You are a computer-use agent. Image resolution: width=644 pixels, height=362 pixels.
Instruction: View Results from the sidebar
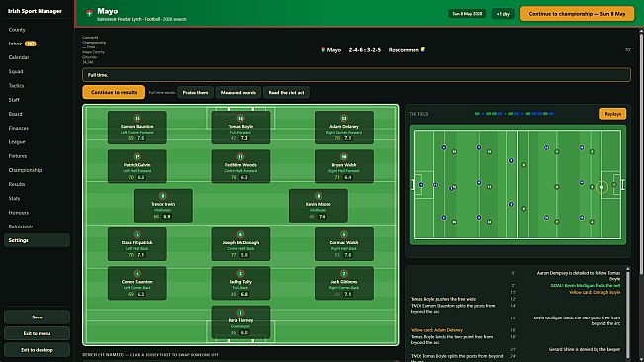point(37,184)
